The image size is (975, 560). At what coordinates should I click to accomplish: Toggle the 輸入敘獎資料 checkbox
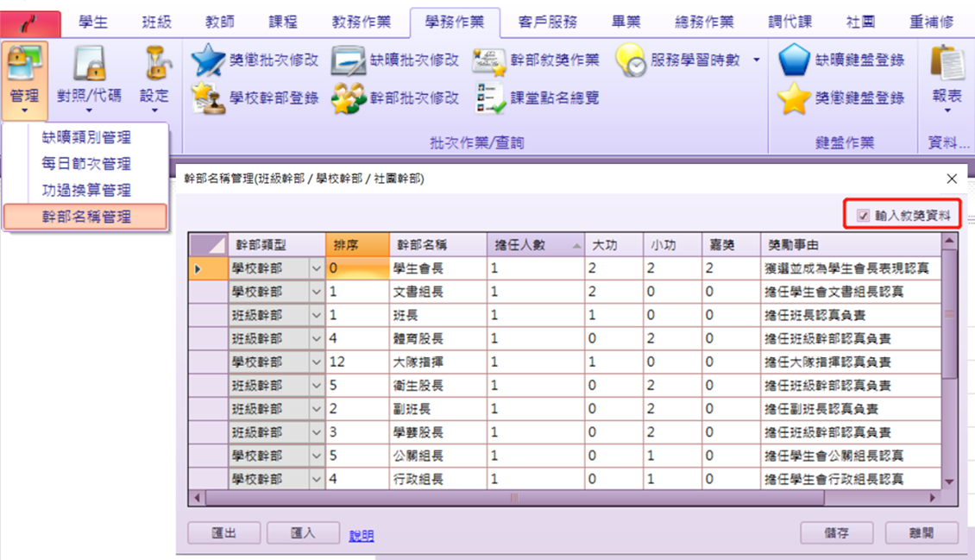point(863,216)
